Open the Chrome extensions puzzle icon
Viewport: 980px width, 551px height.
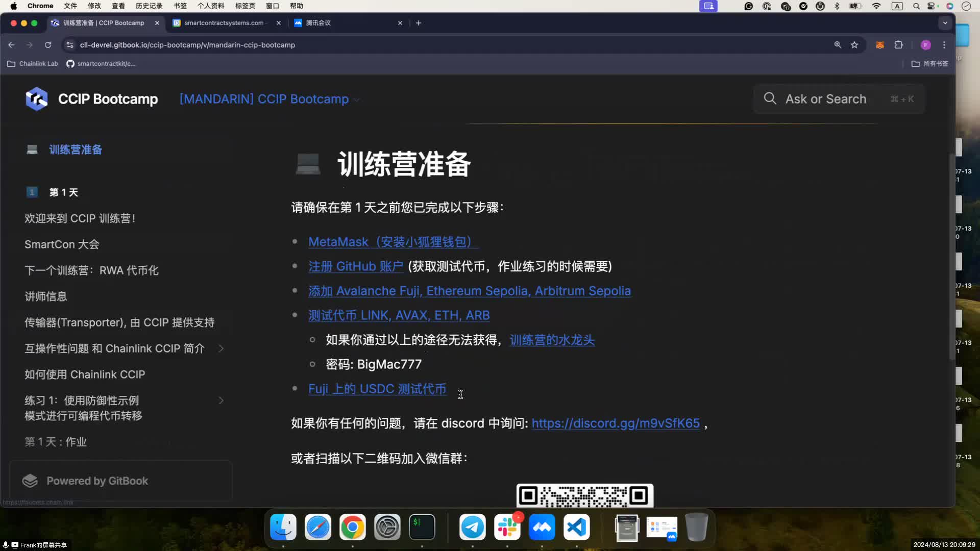tap(899, 45)
